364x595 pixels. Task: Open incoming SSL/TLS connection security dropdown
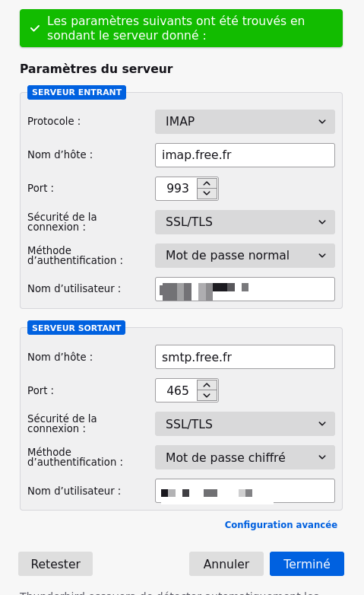click(245, 222)
